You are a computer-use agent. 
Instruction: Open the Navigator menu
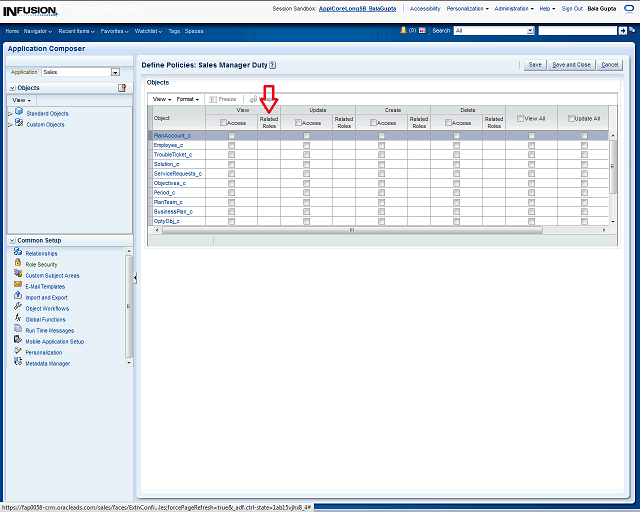37,31
